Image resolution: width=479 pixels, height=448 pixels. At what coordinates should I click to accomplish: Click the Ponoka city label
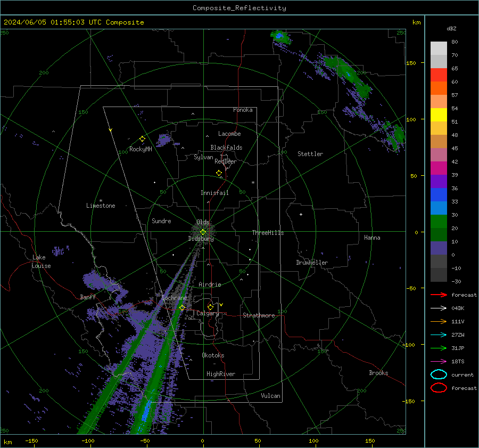pyautogui.click(x=243, y=110)
